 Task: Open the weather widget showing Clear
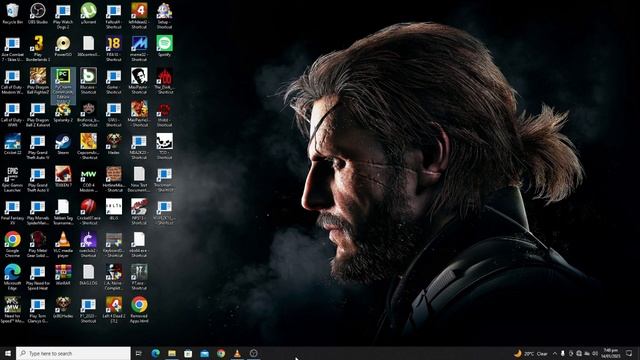pos(531,353)
